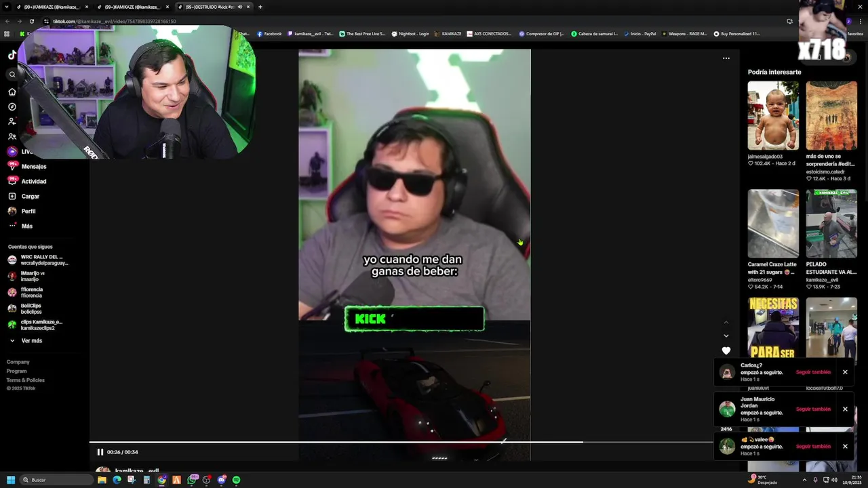
Task: Open Caramel Craze Latte video thumbnail
Action: [x=773, y=223]
